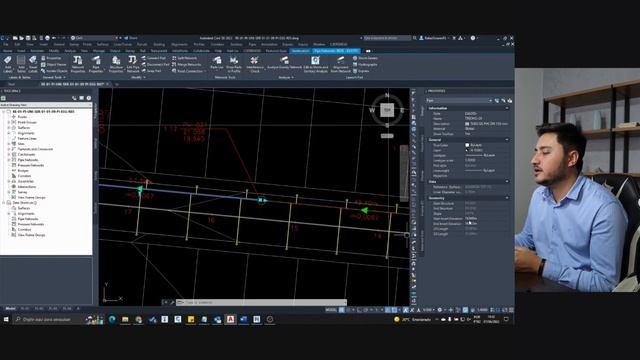Run the Interference Check tool

(x=255, y=64)
